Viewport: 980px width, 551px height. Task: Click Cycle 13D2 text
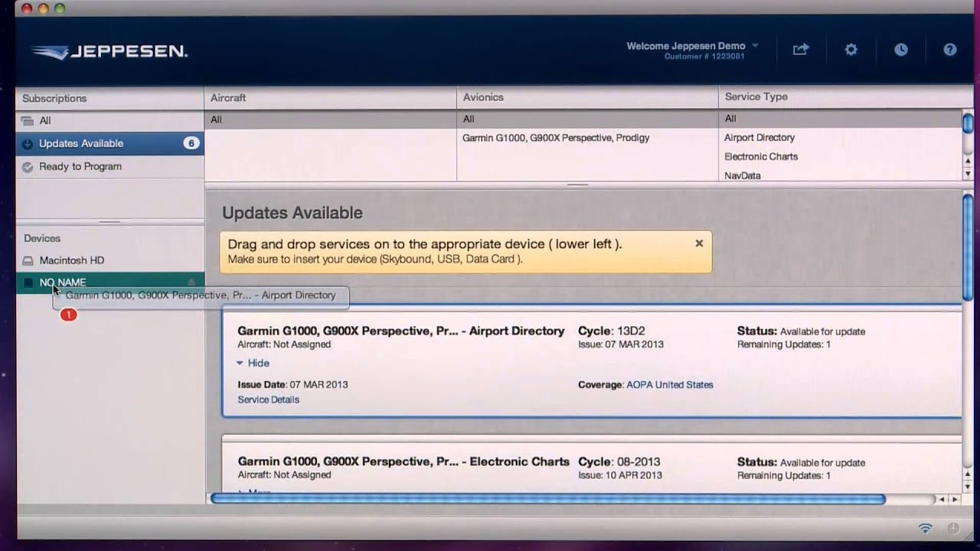[612, 331]
